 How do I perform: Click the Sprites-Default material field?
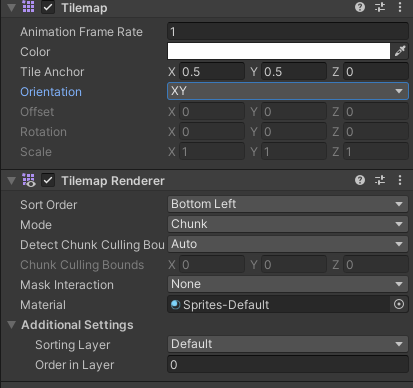(x=279, y=304)
